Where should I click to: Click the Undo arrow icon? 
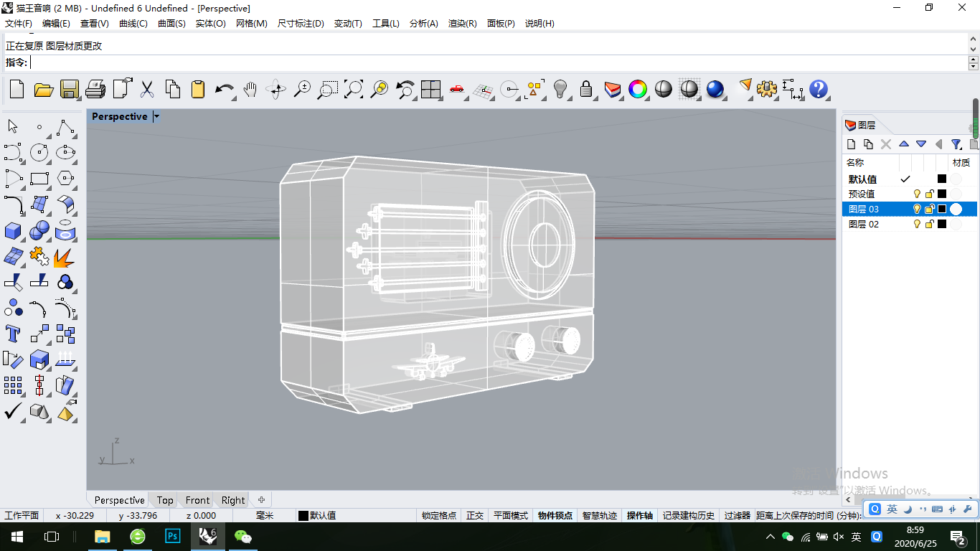coord(225,89)
